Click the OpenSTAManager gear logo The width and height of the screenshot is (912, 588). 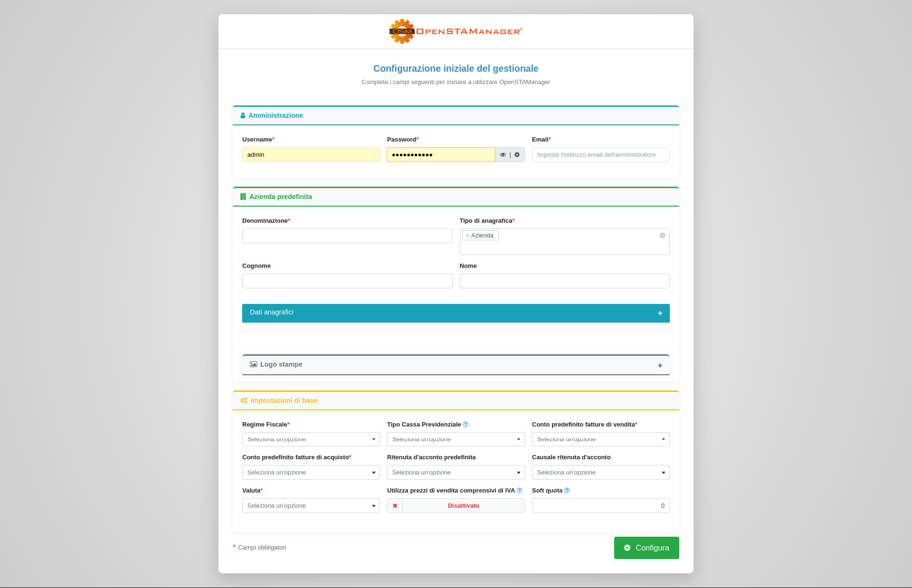402,31
